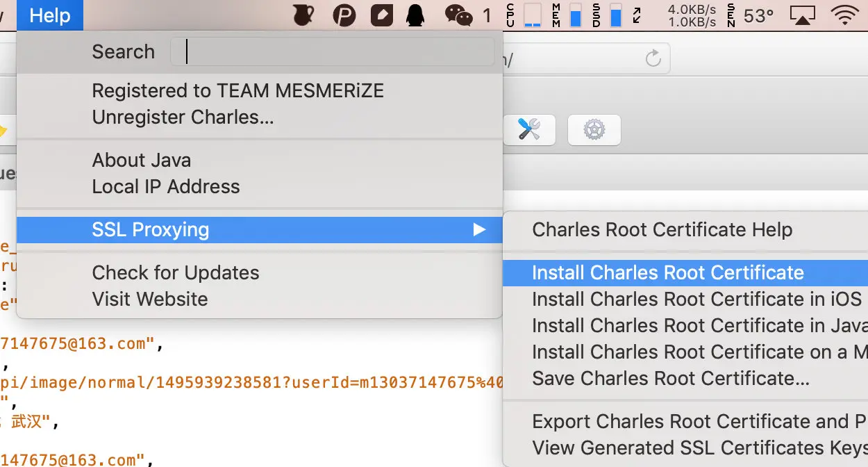Screen dimensions: 868x467
Task: Expand the SSL Proxying submenu
Action: point(259,230)
